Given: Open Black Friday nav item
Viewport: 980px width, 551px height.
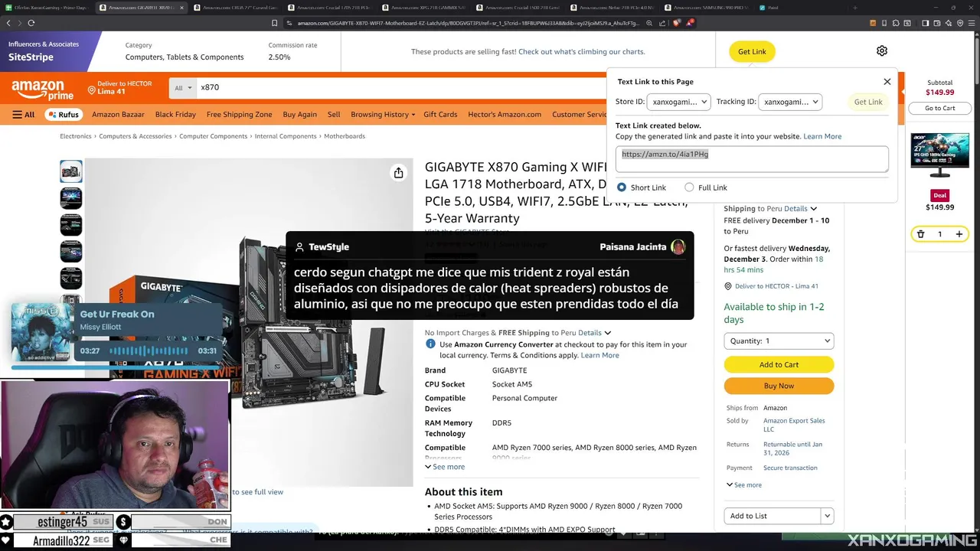Looking at the screenshot, I should click(175, 115).
